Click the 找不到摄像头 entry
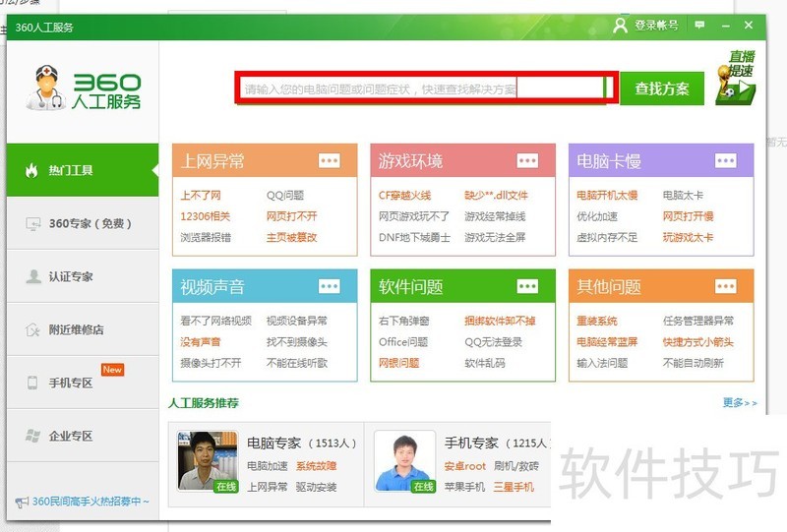The width and height of the screenshot is (787, 532). 297,342
